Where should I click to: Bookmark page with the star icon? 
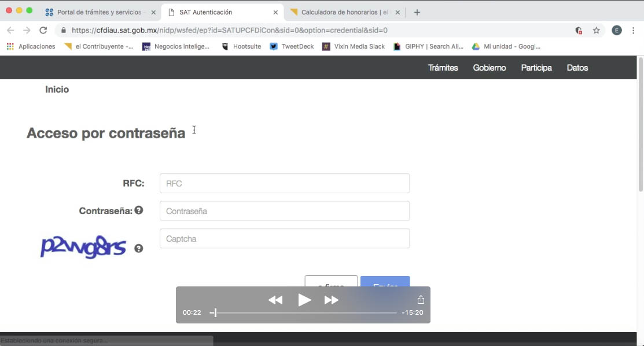(596, 31)
